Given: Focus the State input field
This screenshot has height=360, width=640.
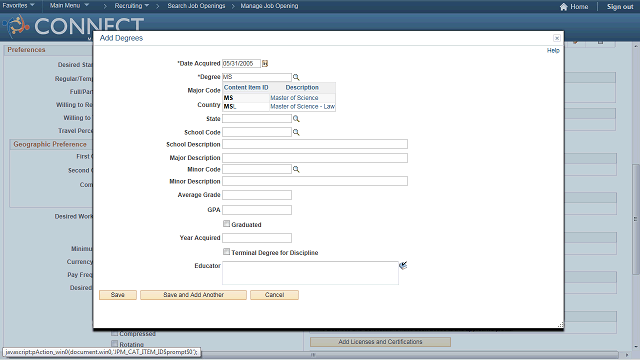Looking at the screenshot, I should [257, 118].
